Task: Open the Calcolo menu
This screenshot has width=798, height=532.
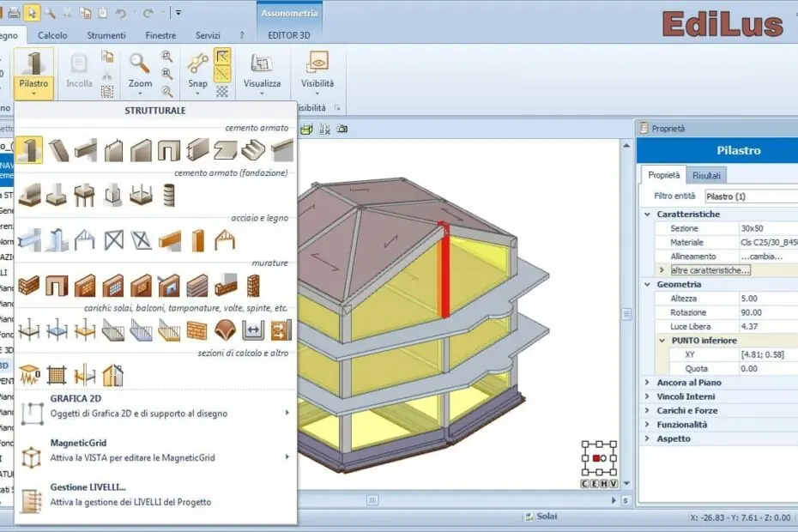Action: pos(52,35)
